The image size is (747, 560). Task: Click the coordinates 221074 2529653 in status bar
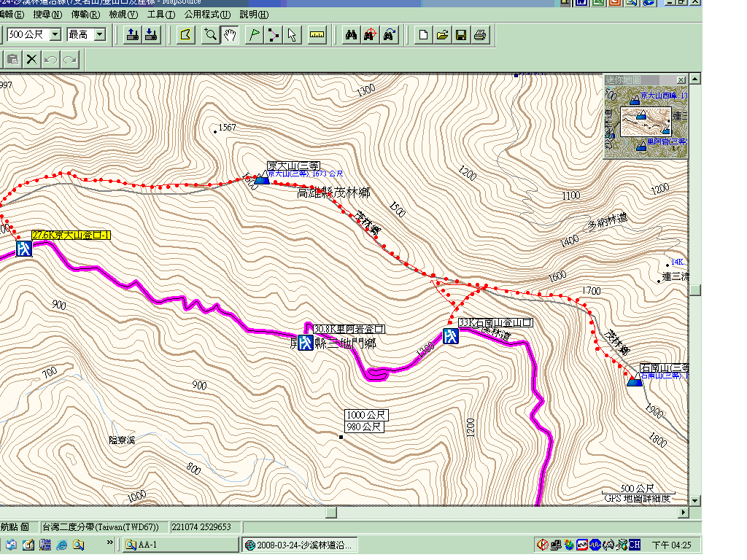[x=201, y=527]
